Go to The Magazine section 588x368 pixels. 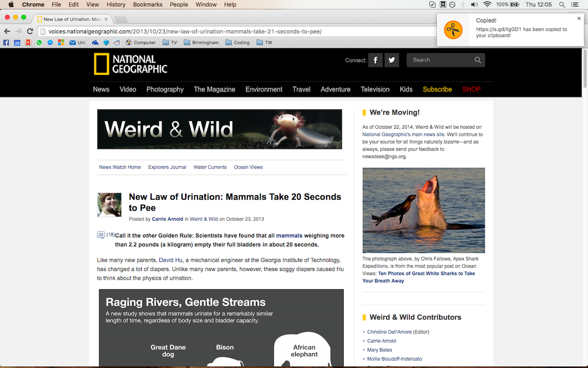[215, 89]
